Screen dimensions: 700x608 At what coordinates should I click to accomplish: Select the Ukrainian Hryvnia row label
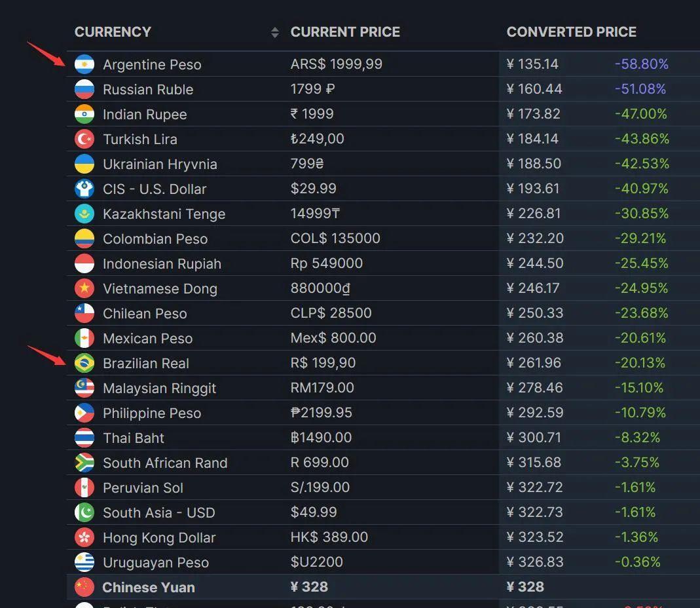[x=160, y=164]
